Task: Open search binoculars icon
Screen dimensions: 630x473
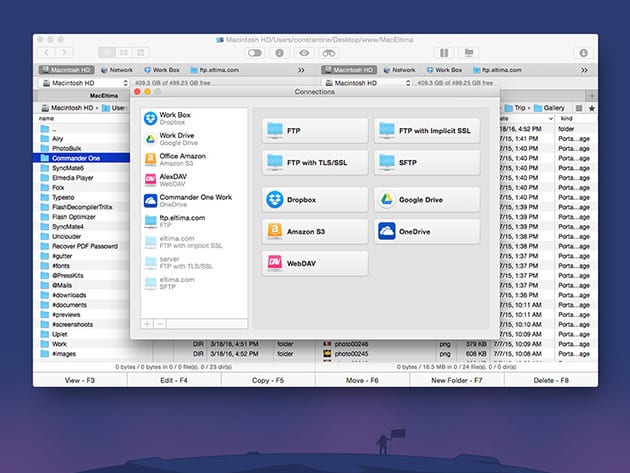Action: click(x=329, y=53)
